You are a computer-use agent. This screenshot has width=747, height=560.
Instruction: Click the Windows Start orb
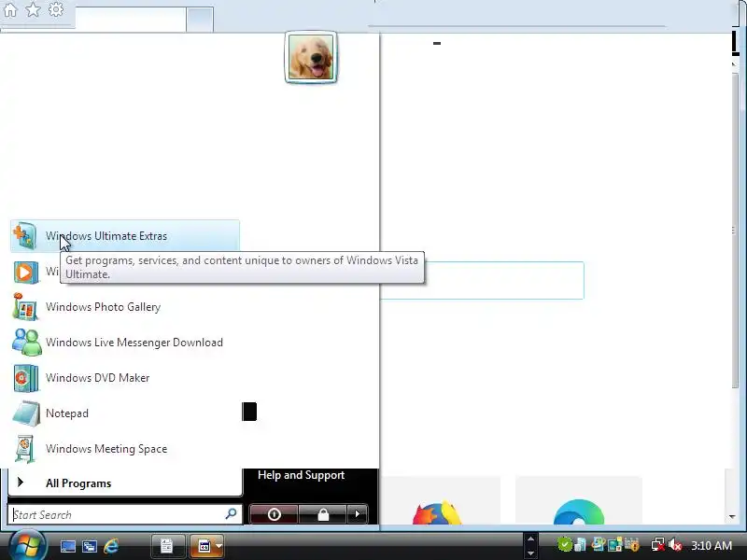coord(27,545)
